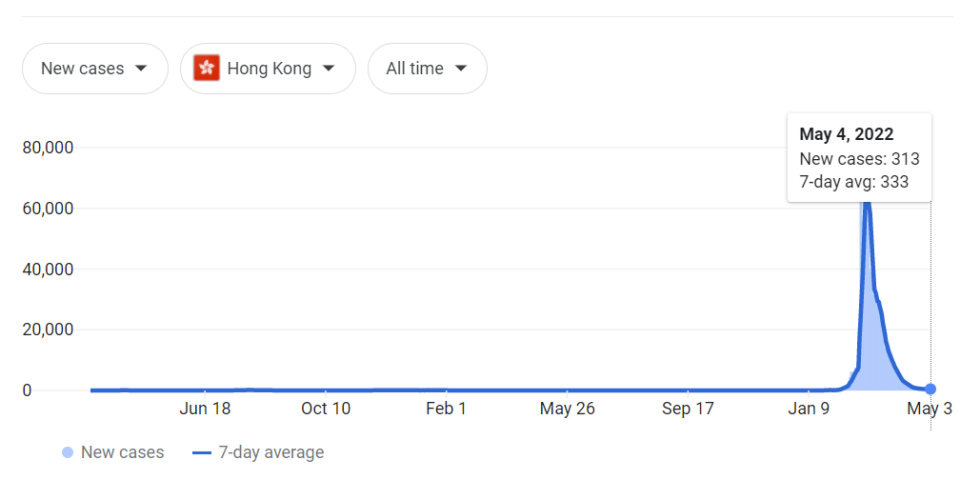Click the New cases legend label
This screenshot has width=980, height=480.
point(122,452)
